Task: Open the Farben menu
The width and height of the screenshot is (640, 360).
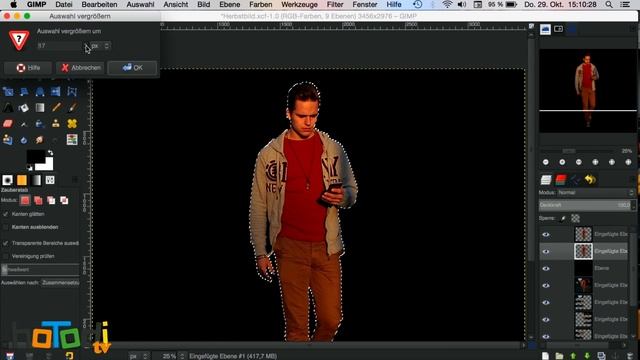Action: [x=260, y=4]
